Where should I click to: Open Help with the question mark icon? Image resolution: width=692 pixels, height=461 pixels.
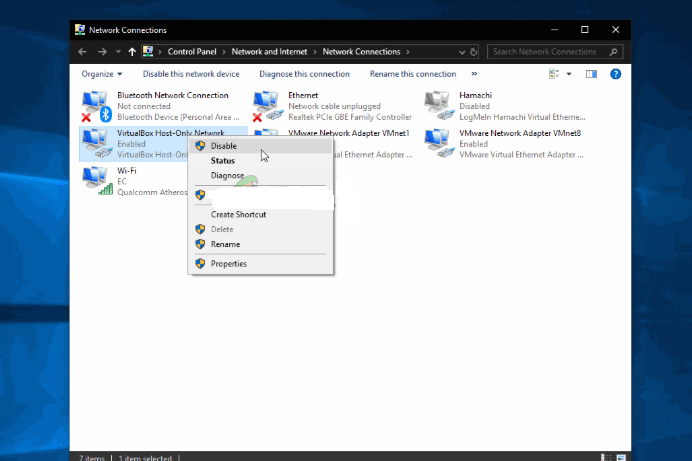click(615, 74)
